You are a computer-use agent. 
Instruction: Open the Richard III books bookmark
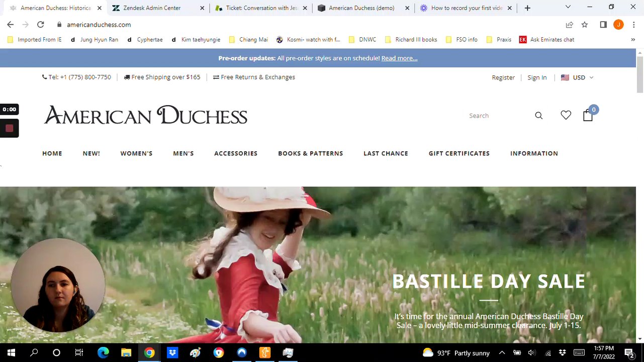[411, 40]
